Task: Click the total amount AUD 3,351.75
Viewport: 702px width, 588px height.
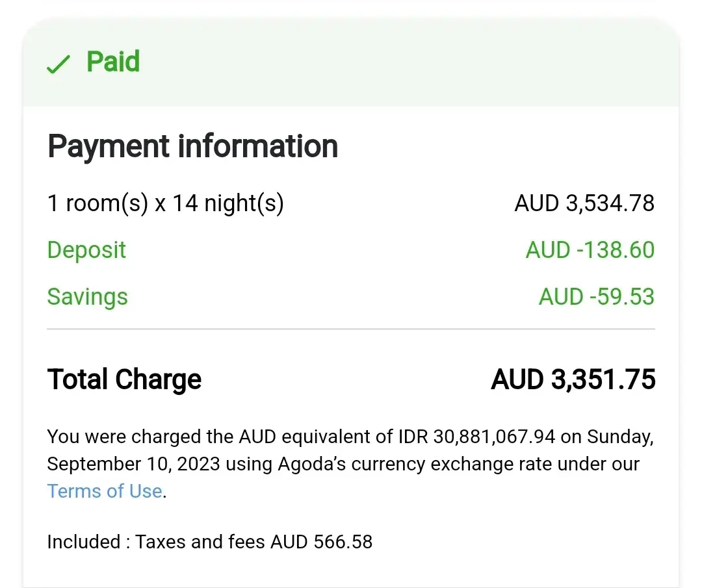Action: point(573,379)
